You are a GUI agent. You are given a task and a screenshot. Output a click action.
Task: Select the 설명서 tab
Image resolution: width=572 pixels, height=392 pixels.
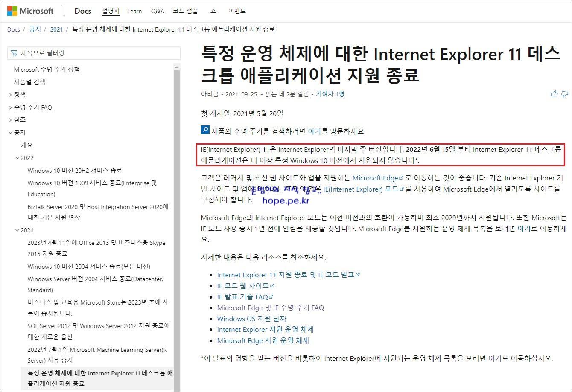click(x=111, y=11)
